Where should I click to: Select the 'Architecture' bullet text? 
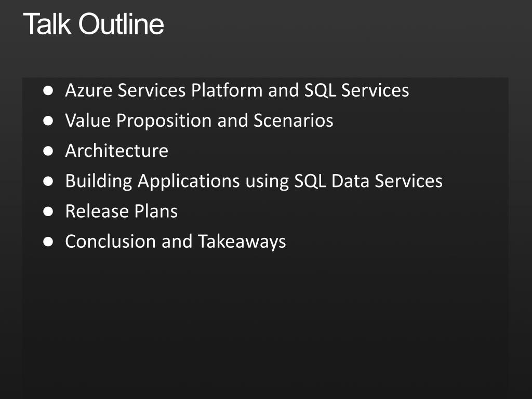click(x=117, y=151)
